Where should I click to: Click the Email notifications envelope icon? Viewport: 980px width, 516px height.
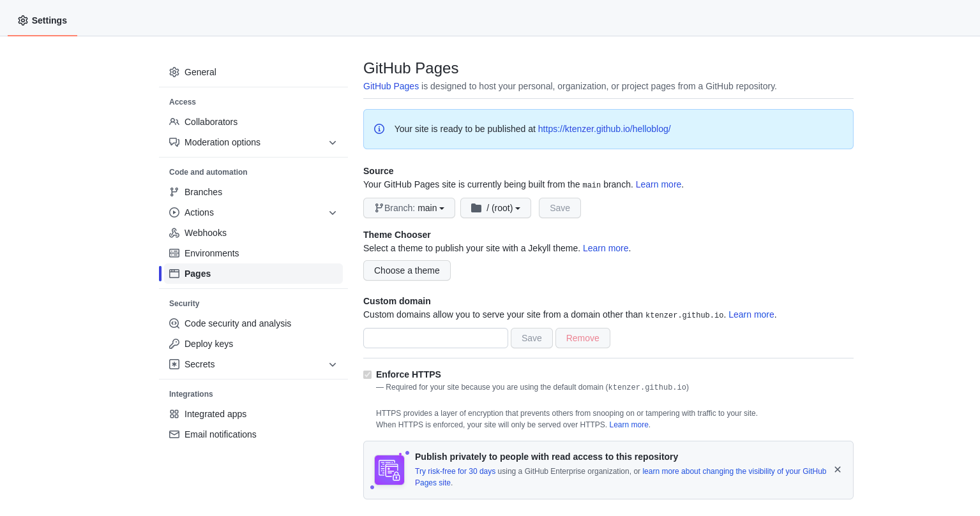174,434
